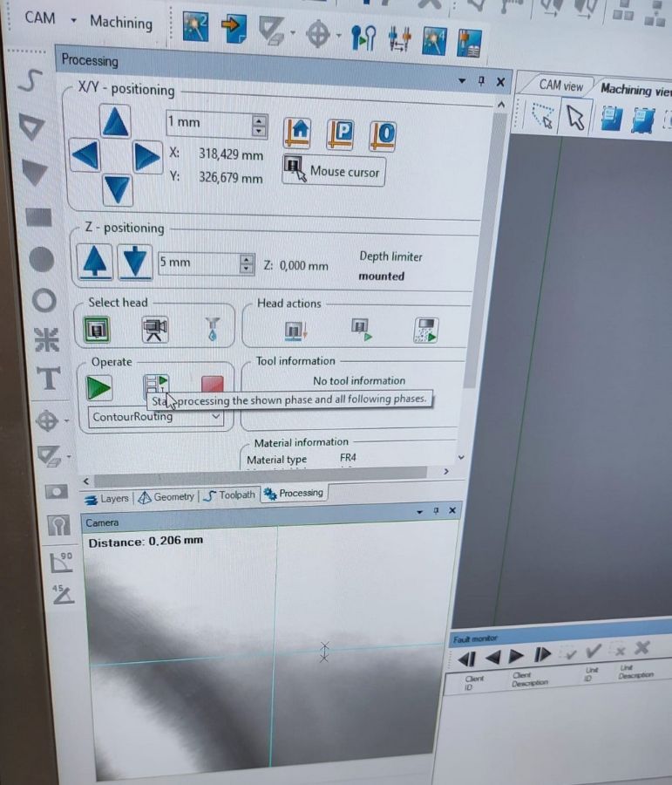Open the Machining view tab
The height and width of the screenshot is (785, 672).
[635, 90]
